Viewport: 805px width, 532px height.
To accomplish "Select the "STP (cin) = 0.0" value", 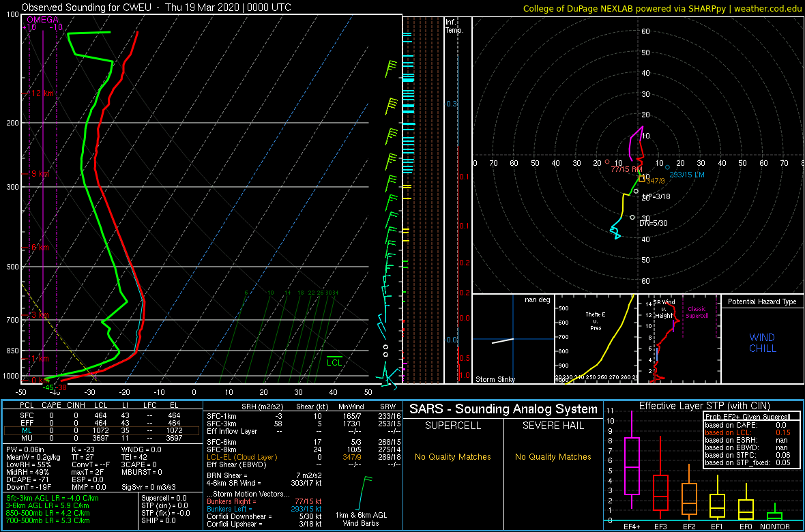I will point(166,506).
